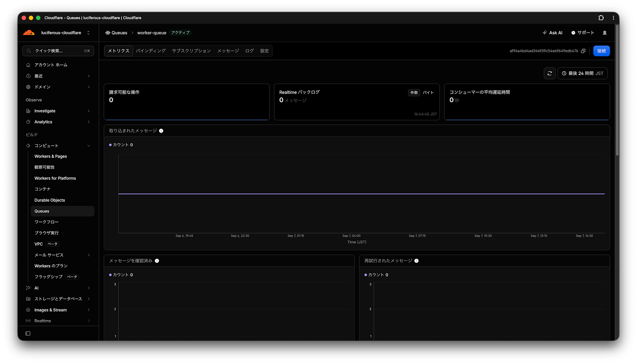Switch to the サブスクリプション tab

point(191,51)
